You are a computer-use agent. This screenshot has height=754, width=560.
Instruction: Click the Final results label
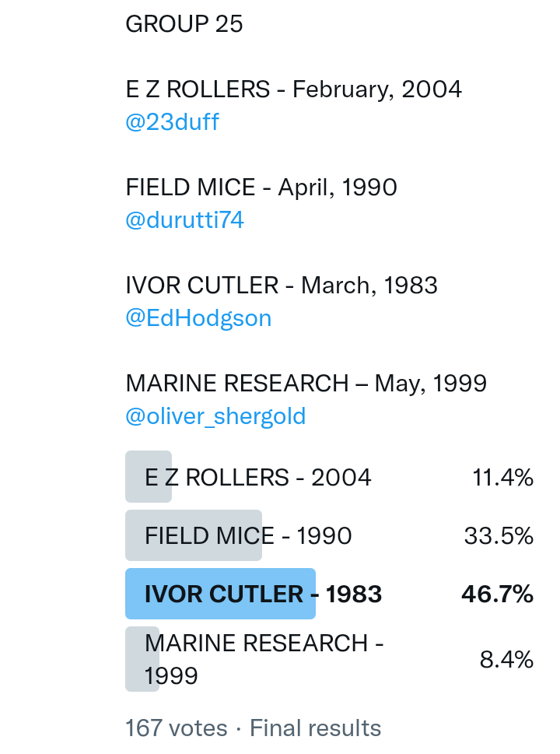[315, 728]
